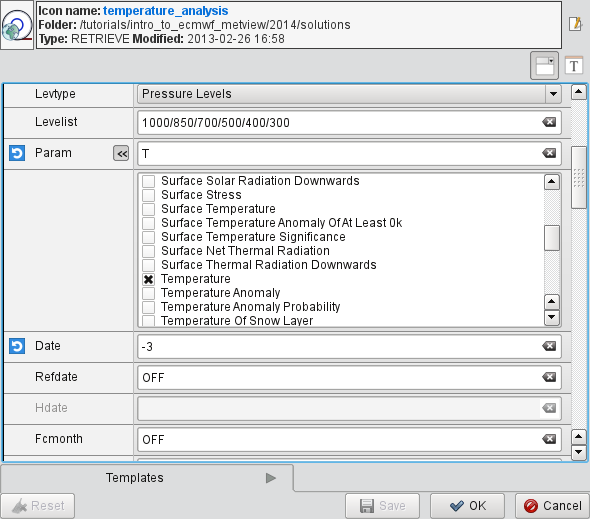This screenshot has height=519, width=590.
Task: Clear the Fcmonth field value
Action: coord(549,439)
